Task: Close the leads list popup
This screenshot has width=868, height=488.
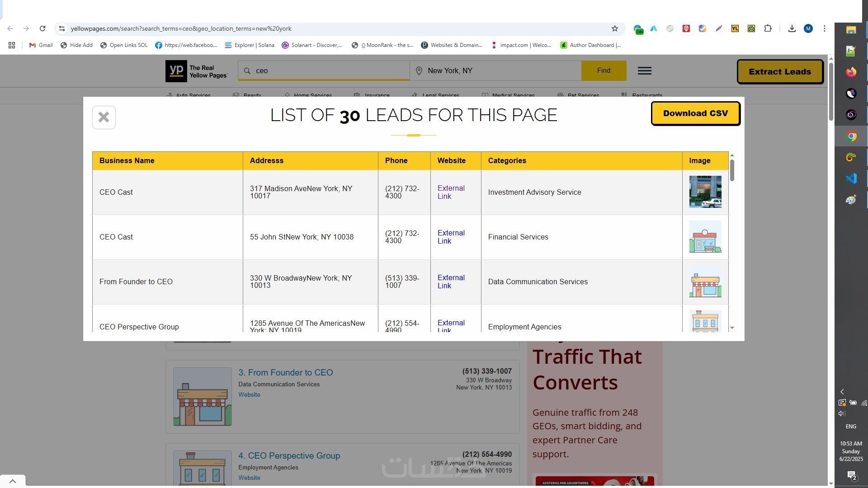Action: [x=104, y=117]
